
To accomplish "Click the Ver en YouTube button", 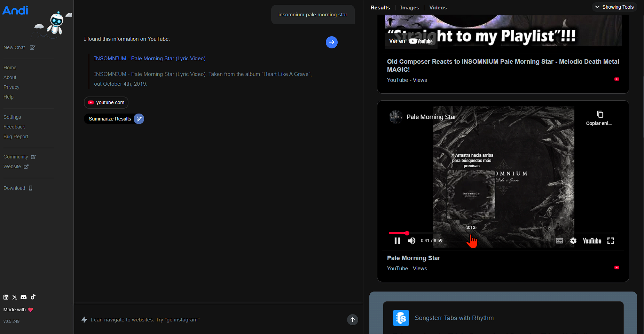I will 411,41.
